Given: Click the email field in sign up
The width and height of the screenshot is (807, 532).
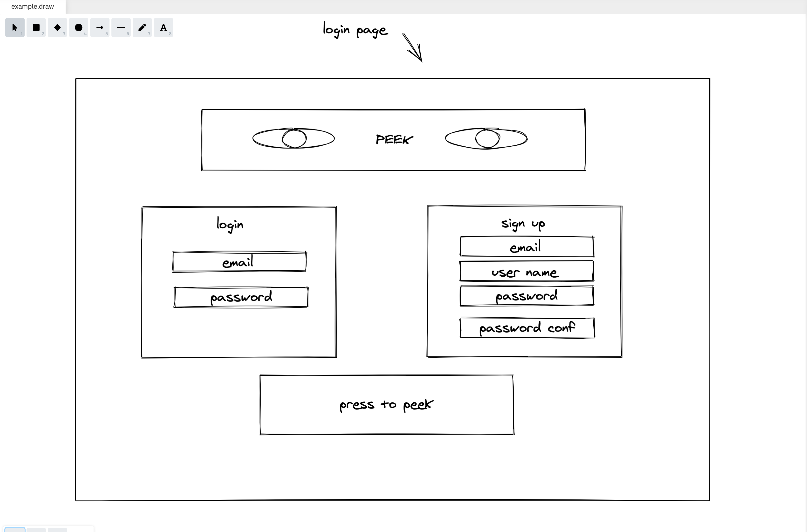Looking at the screenshot, I should [x=526, y=246].
